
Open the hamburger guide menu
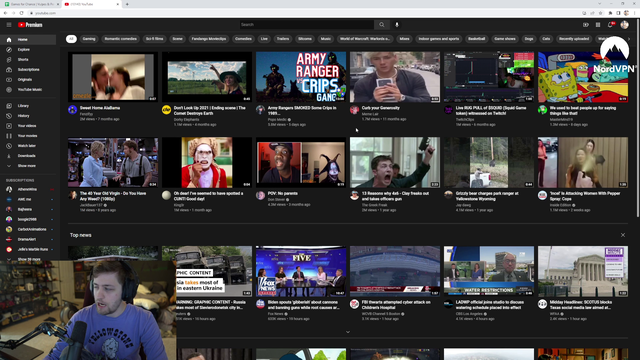9,25
